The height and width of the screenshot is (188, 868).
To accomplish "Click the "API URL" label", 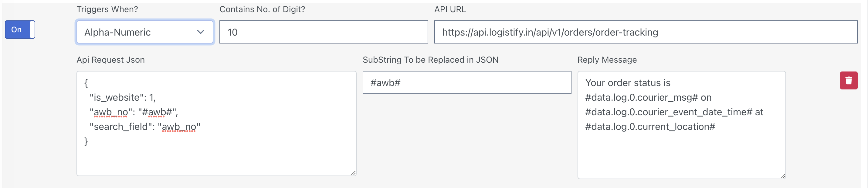I will pos(450,9).
